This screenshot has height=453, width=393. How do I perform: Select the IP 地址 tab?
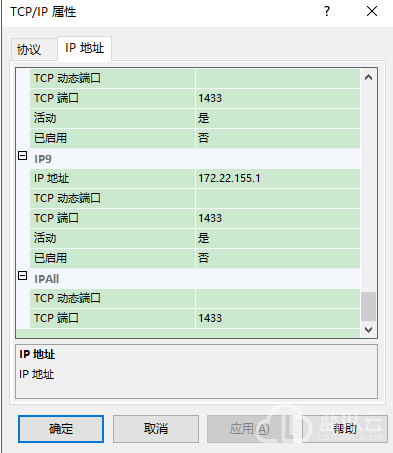[x=85, y=48]
